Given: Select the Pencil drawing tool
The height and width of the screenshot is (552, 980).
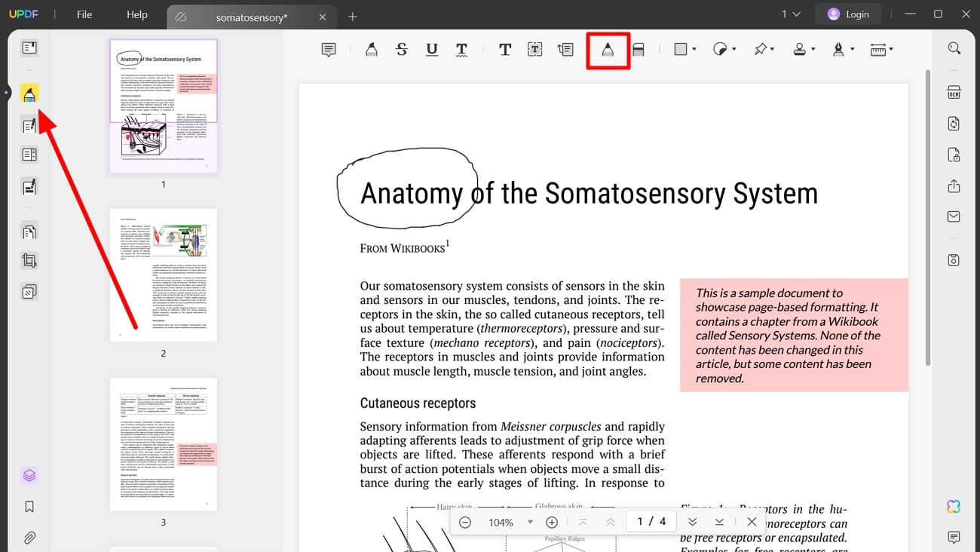Looking at the screenshot, I should point(608,50).
